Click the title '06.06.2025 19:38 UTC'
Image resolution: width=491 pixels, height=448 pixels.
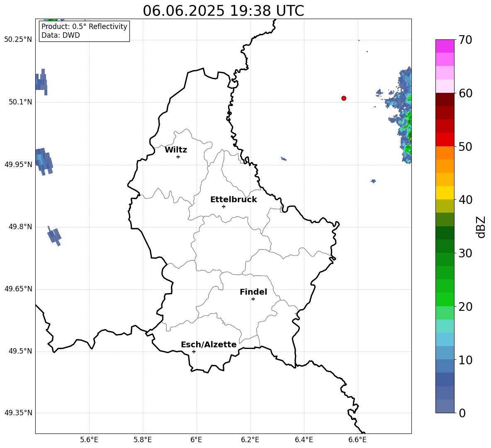224,11
